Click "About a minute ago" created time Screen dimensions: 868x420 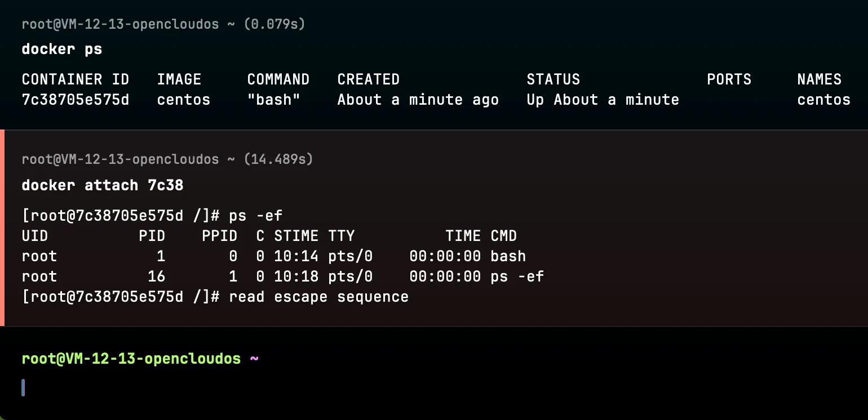click(x=418, y=100)
